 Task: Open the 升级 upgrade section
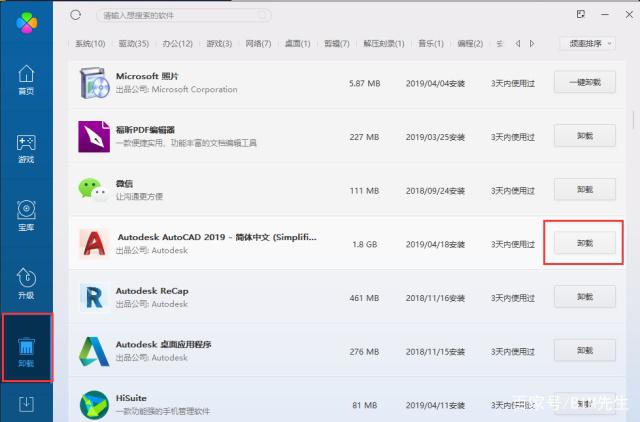pyautogui.click(x=27, y=283)
